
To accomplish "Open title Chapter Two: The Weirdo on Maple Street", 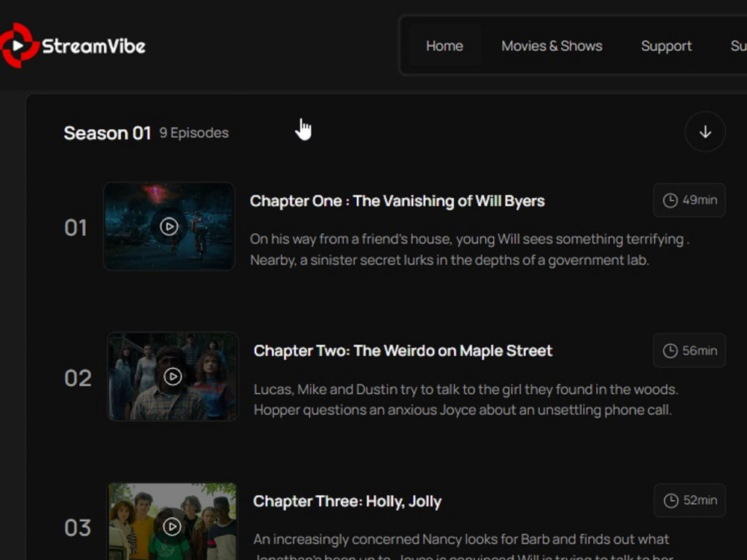I will [x=403, y=351].
